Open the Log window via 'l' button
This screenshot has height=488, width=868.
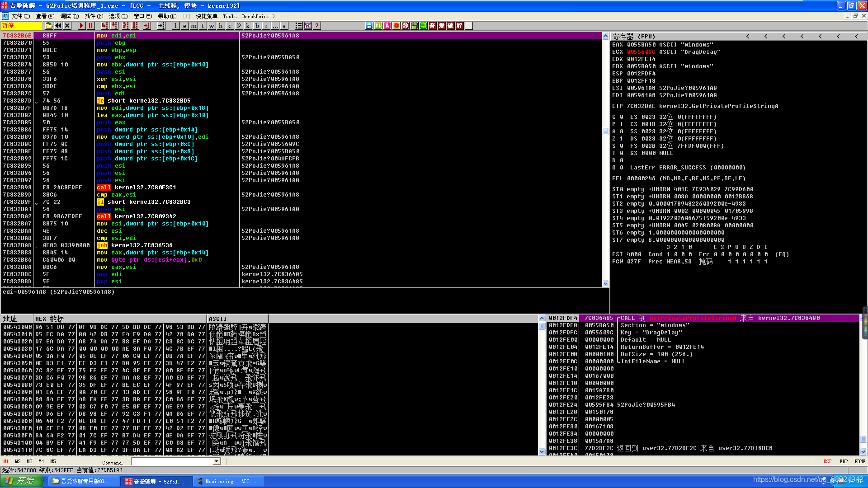(175, 26)
